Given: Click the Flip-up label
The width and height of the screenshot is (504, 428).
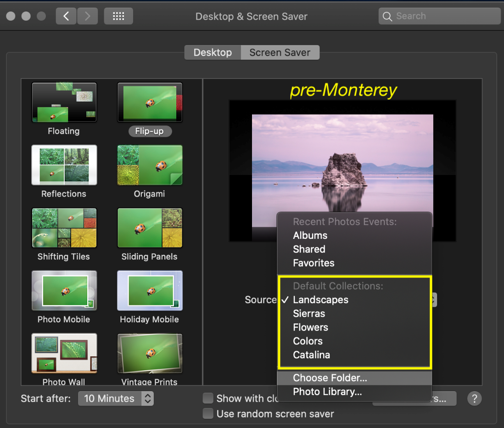Looking at the screenshot, I should coord(150,131).
